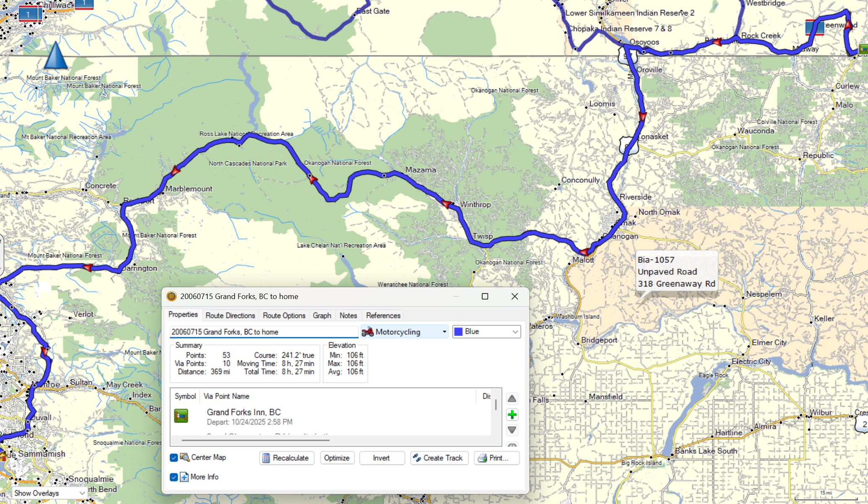The height and width of the screenshot is (504, 868).
Task: Click the move via point down arrow
Action: (512, 430)
